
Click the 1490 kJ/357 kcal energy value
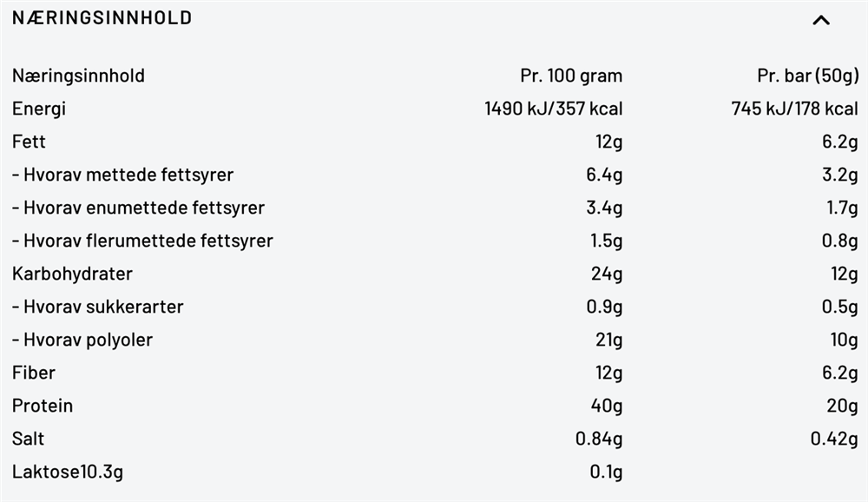click(553, 109)
